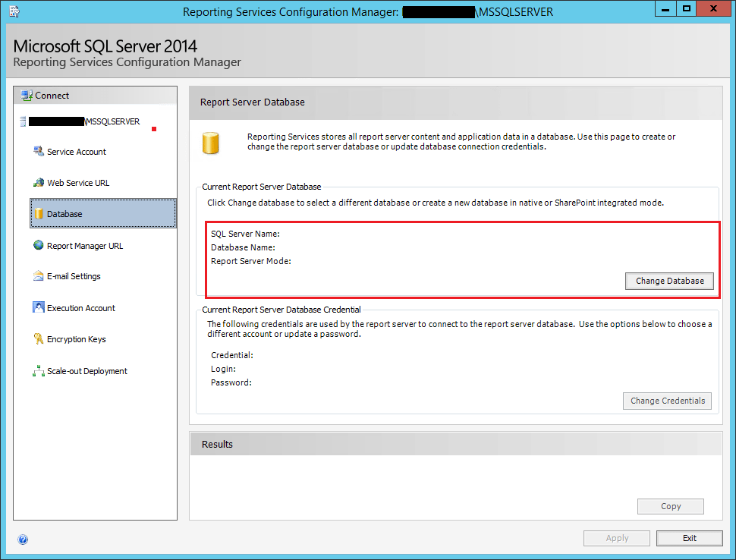
Task: Select the MSSQLSERVER server instance node
Action: (112, 121)
